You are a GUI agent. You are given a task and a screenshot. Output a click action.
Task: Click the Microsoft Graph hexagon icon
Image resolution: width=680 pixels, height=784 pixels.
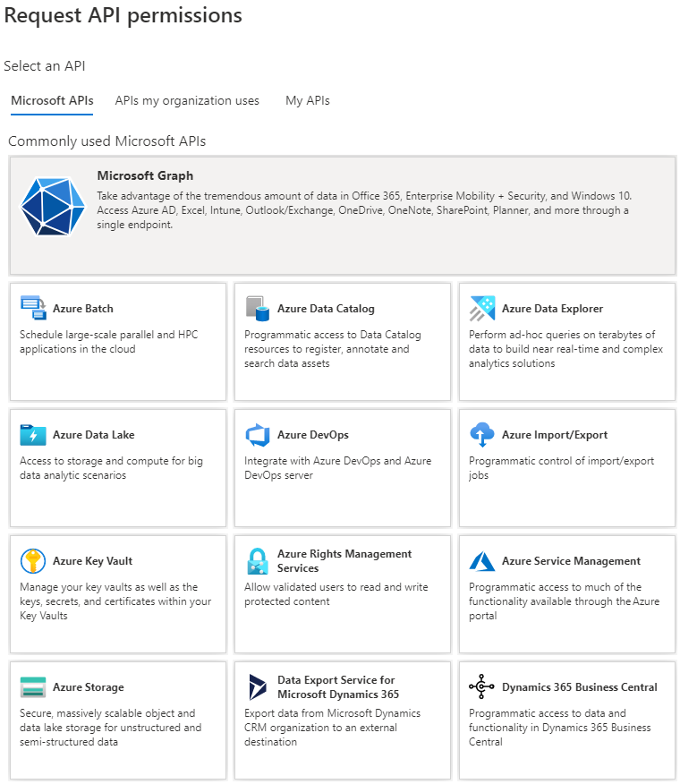[x=51, y=208]
